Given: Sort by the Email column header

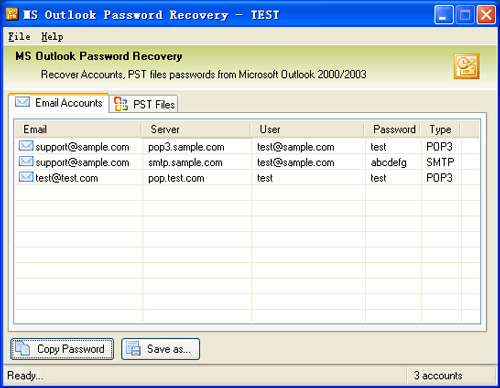Looking at the screenshot, I should 78,129.
